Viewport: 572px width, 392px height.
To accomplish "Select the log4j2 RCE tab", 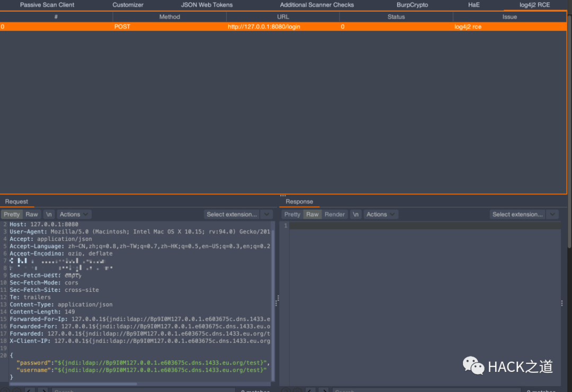I will click(534, 5).
